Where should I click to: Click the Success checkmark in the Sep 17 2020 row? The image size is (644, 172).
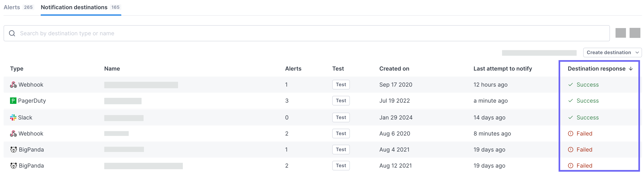tap(570, 85)
